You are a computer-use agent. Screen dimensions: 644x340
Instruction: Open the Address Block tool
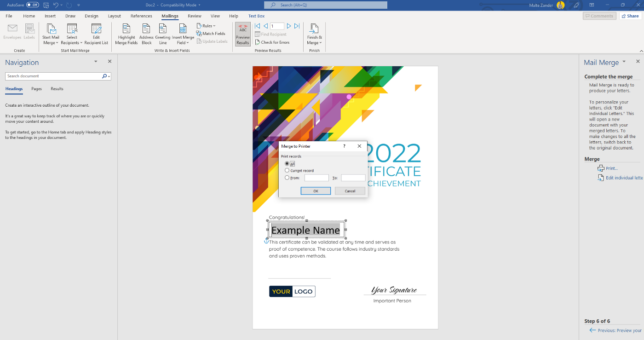tap(146, 34)
